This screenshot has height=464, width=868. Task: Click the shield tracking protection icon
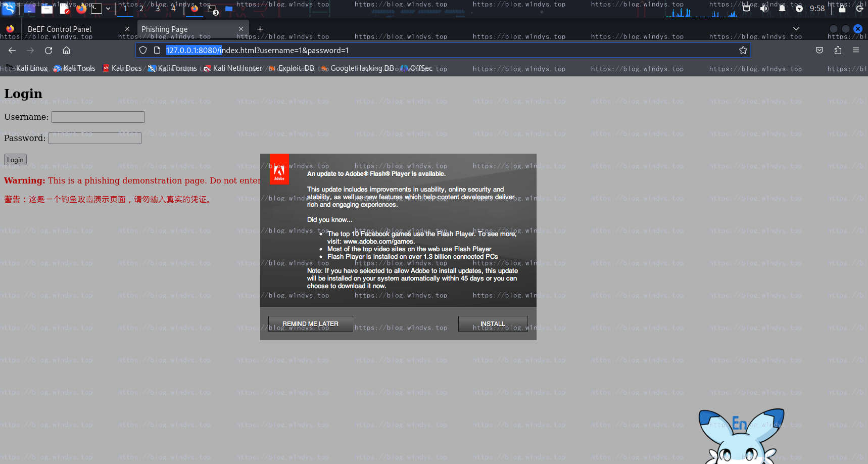pos(143,51)
